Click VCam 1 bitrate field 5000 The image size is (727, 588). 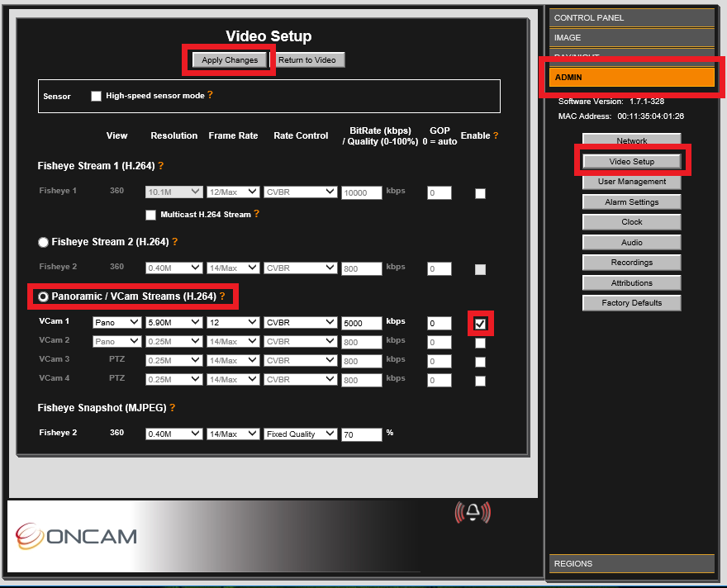coord(362,323)
